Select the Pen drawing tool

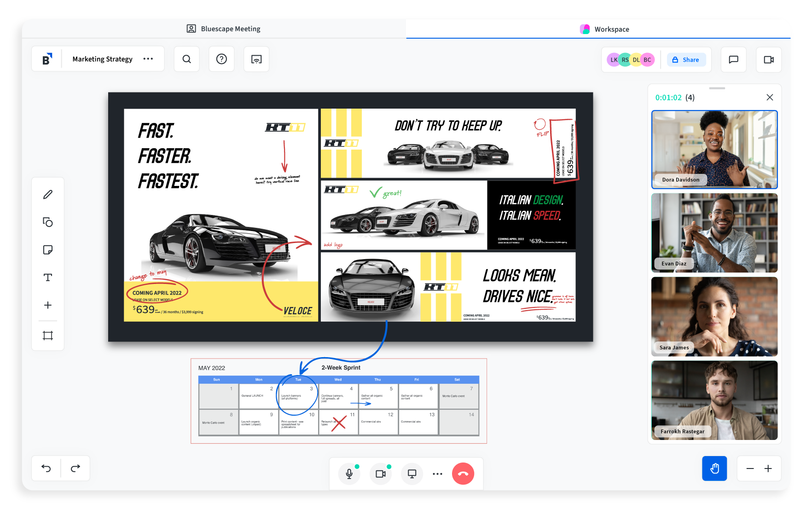coord(48,195)
